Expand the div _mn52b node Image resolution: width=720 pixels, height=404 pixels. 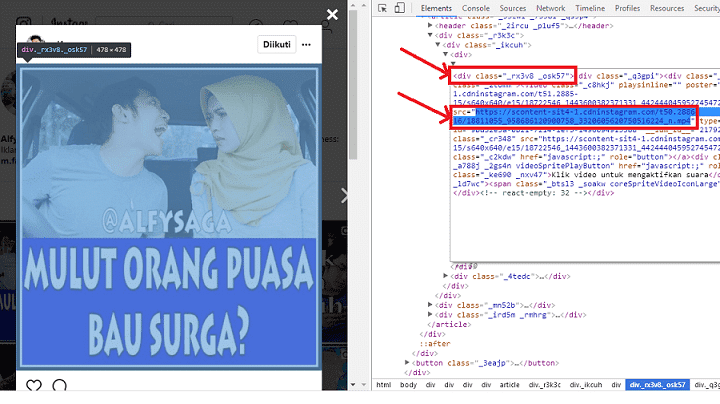click(430, 305)
